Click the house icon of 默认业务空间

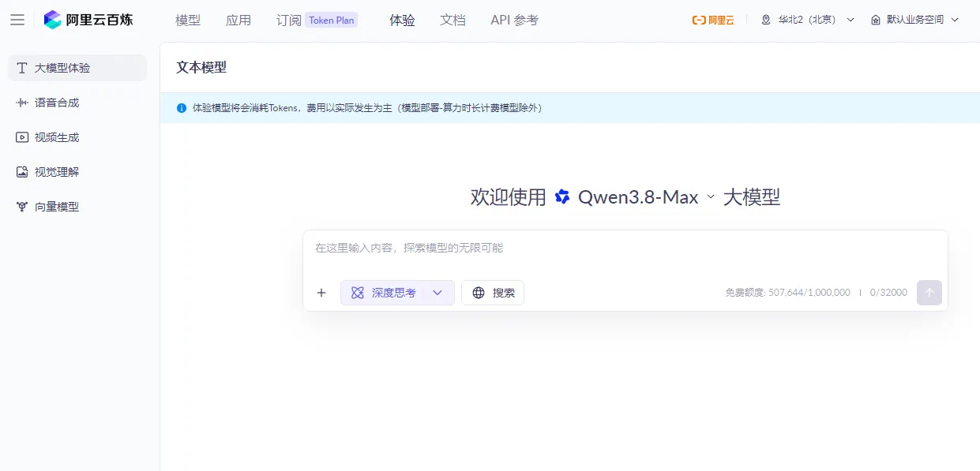[875, 20]
